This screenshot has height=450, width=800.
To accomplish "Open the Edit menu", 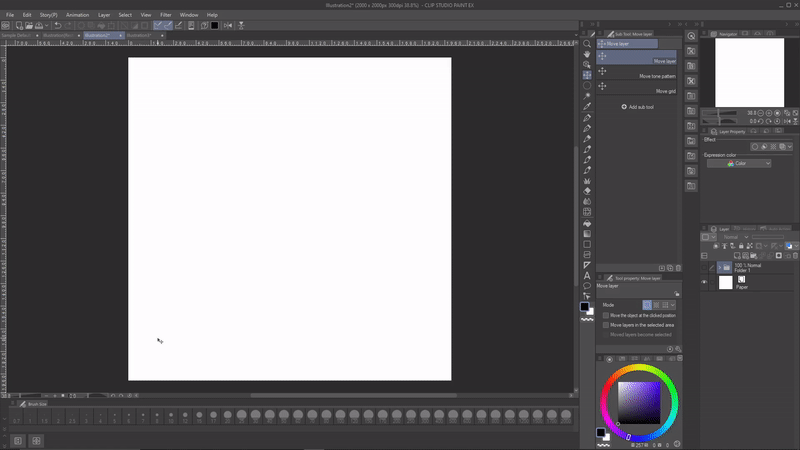I will [27, 15].
